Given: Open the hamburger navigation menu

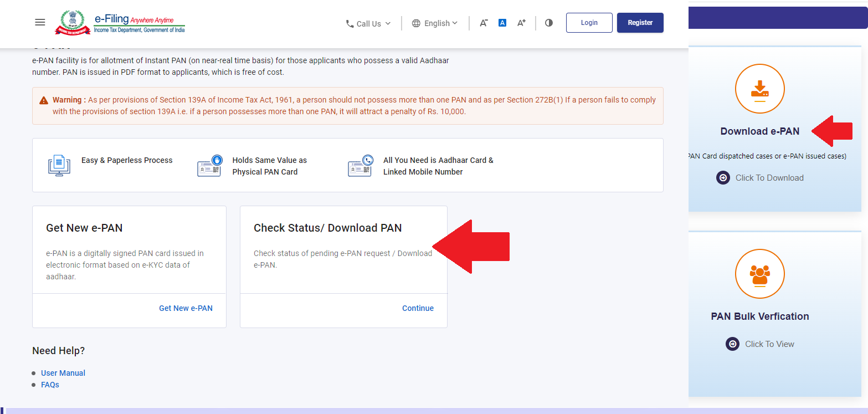Looking at the screenshot, I should pos(39,22).
